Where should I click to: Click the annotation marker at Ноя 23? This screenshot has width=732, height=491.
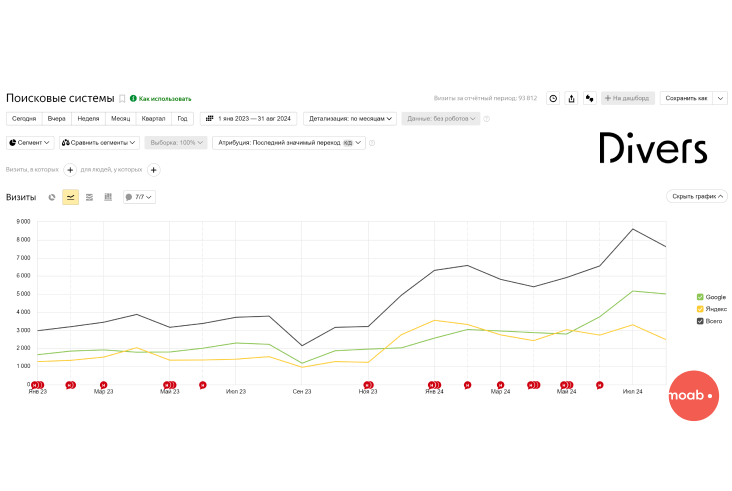click(x=368, y=385)
